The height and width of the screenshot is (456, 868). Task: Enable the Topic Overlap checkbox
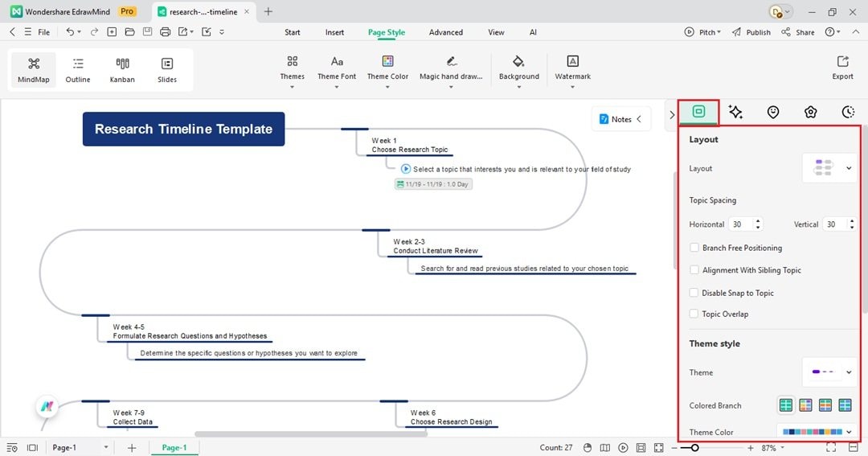pyautogui.click(x=694, y=314)
